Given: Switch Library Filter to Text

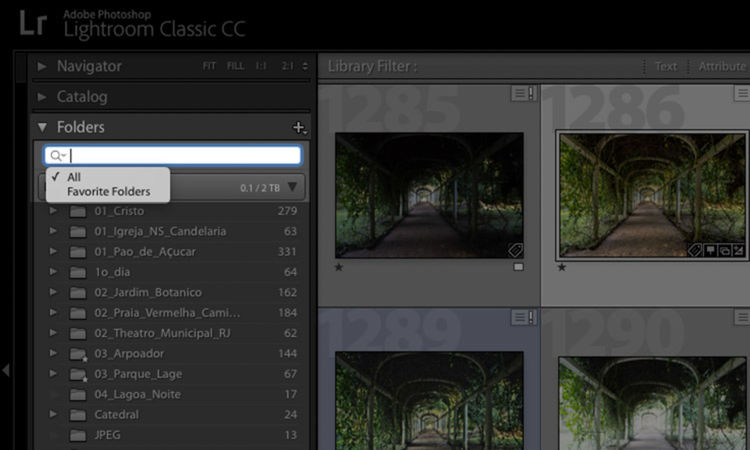Looking at the screenshot, I should 666,66.
